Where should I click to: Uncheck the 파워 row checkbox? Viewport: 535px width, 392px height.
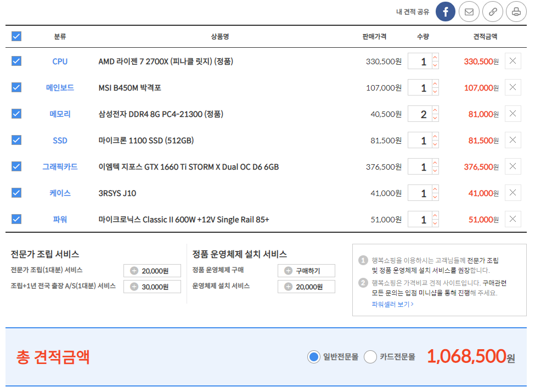[x=16, y=219]
